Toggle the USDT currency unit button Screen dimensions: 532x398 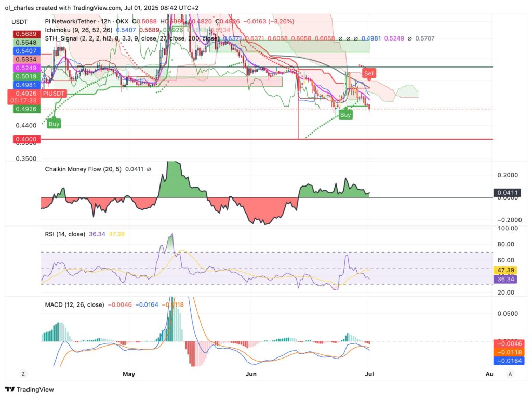19,22
